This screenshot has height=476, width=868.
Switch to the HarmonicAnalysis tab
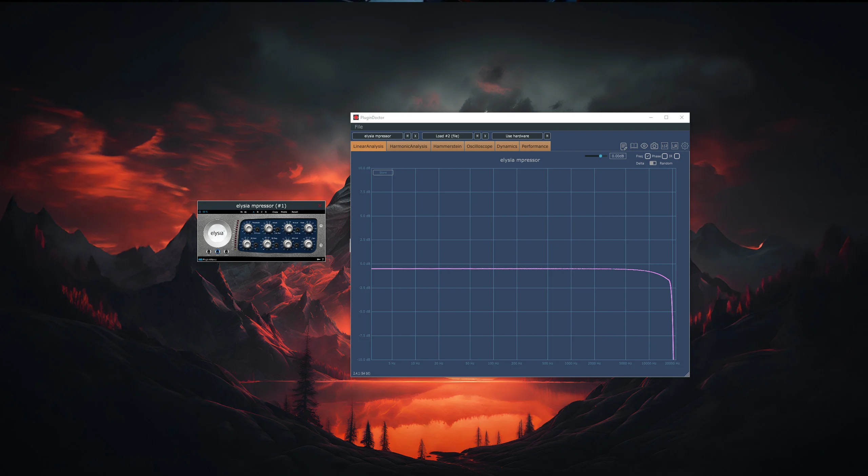point(408,146)
